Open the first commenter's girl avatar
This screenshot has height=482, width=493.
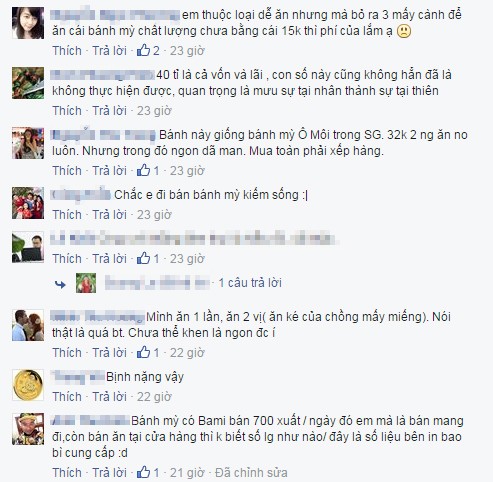point(28,23)
